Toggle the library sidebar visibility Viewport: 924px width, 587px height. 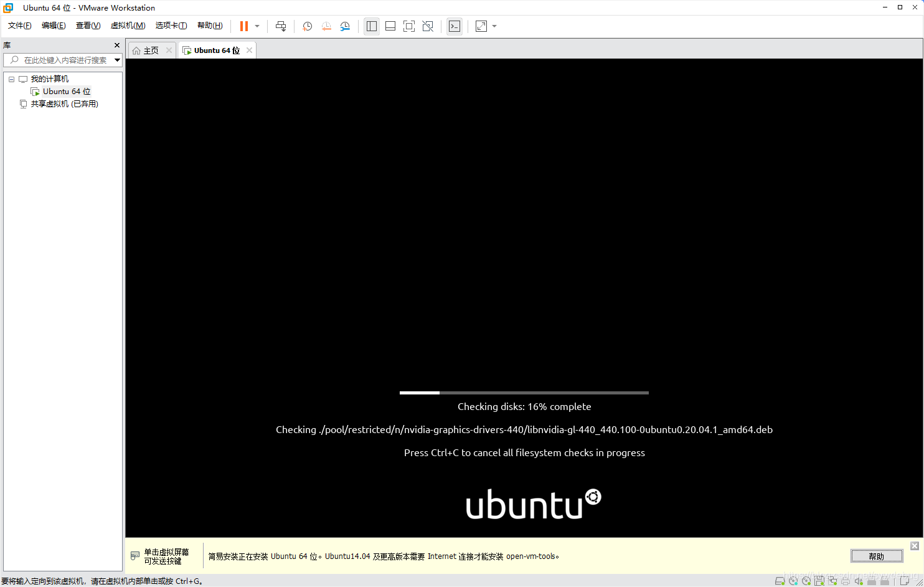(372, 26)
